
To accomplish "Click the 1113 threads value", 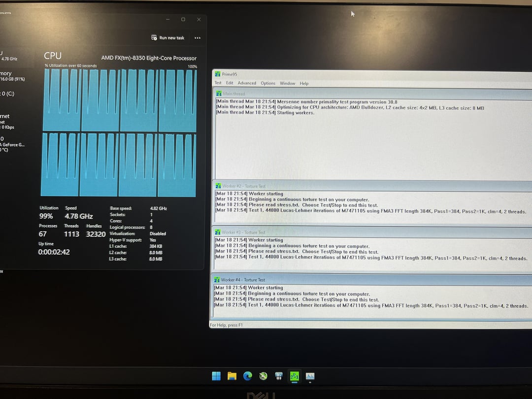I will click(x=71, y=234).
